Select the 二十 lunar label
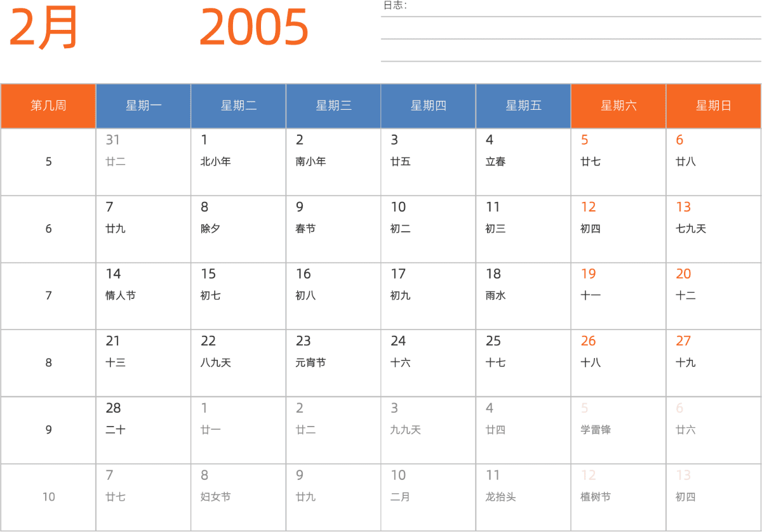This screenshot has width=762, height=532. pyautogui.click(x=116, y=430)
